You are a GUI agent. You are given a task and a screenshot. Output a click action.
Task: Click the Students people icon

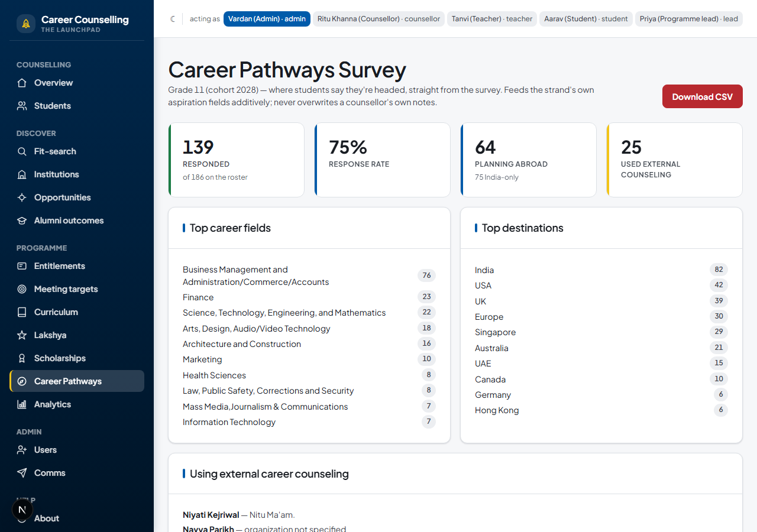coord(22,106)
